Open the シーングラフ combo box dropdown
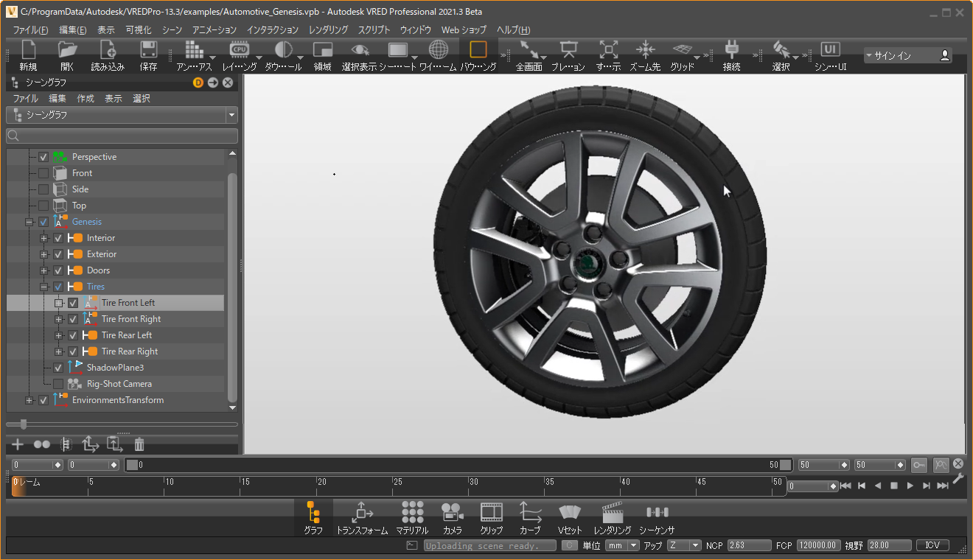The image size is (973, 560). [x=232, y=115]
